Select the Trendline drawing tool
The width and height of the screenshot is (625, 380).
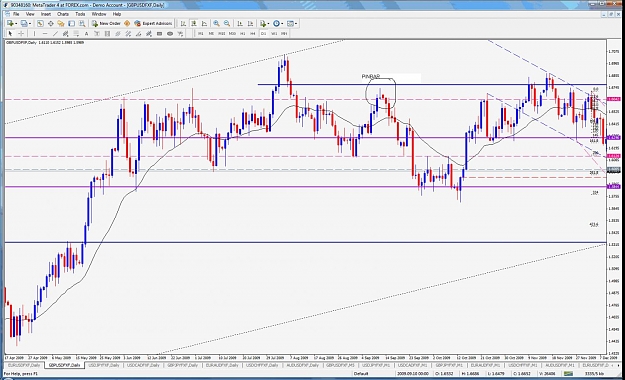[x=55, y=33]
